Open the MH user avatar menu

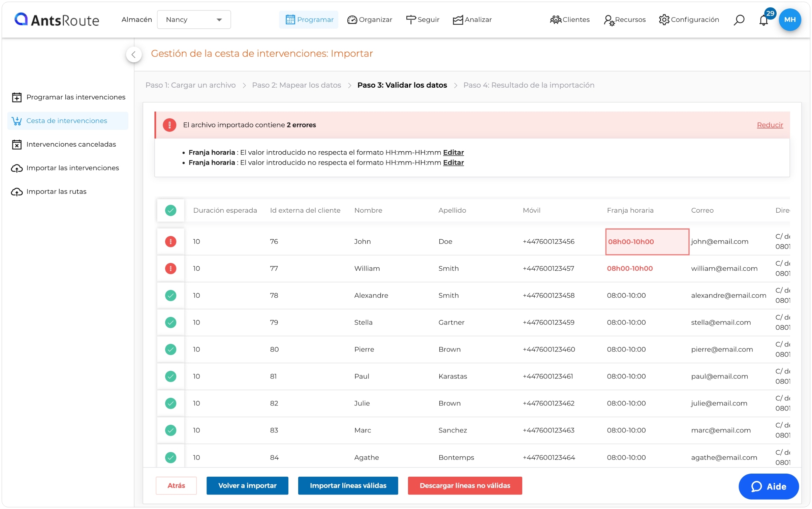pos(790,20)
